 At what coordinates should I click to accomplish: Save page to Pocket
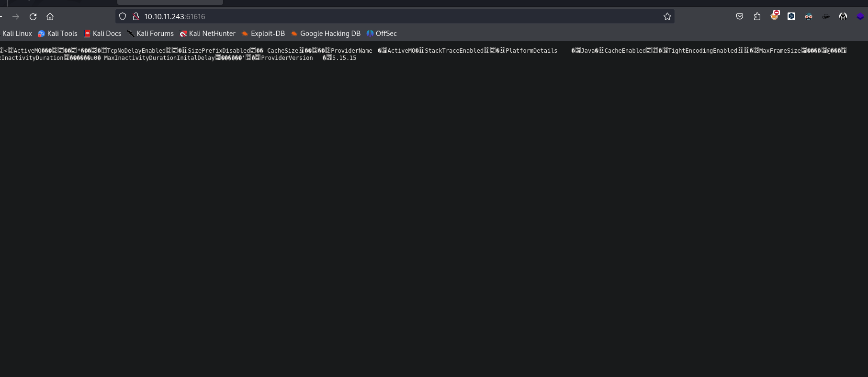tap(740, 17)
